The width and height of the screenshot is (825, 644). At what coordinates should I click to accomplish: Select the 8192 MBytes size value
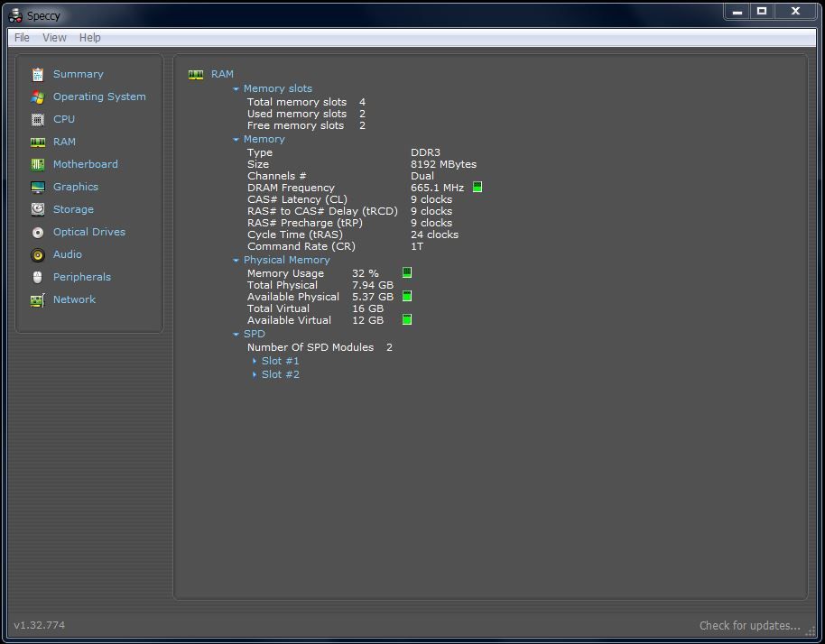[x=443, y=164]
